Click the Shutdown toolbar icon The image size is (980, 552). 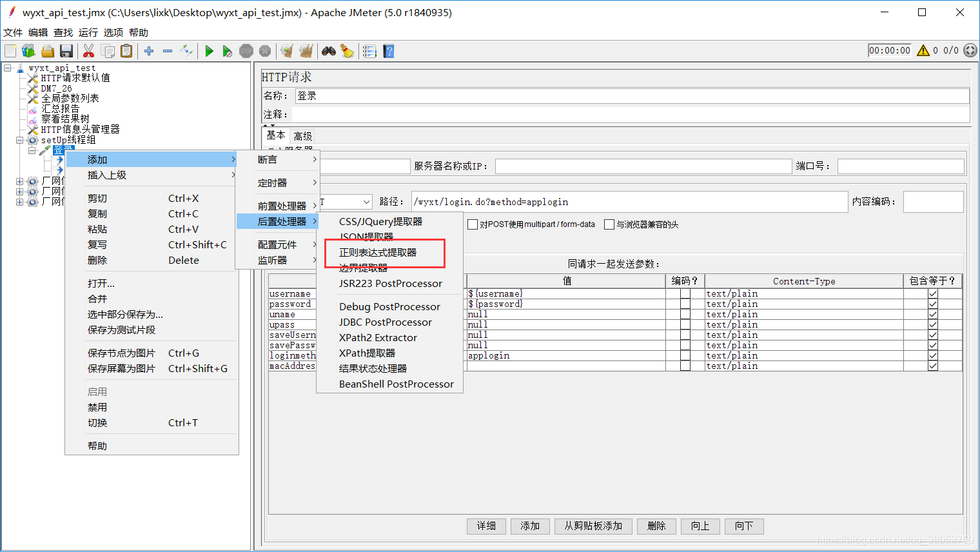265,51
